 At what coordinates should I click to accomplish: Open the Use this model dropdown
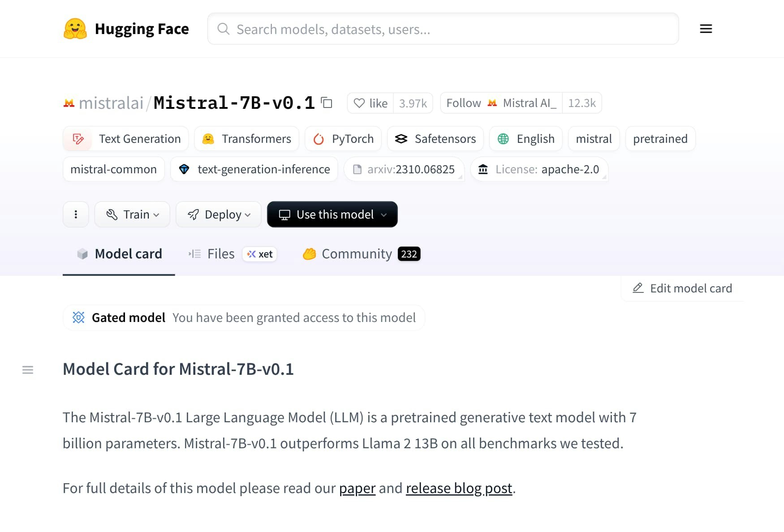[x=332, y=215]
